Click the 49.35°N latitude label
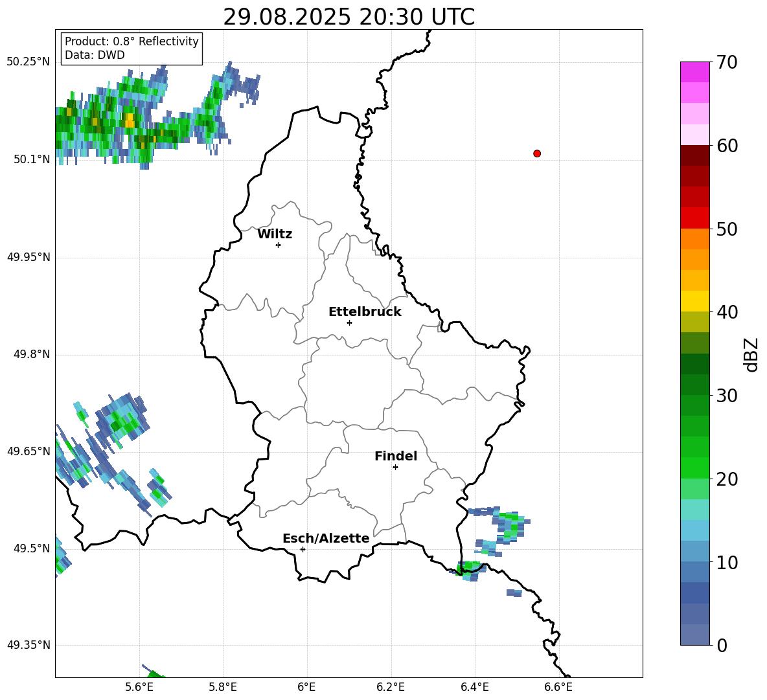This screenshot has width=767, height=700. (29, 645)
